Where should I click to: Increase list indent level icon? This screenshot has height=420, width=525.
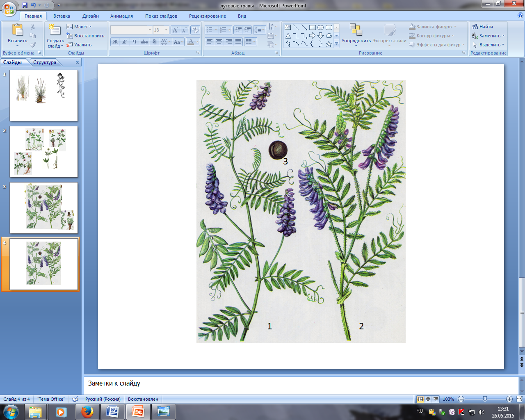coord(247,30)
